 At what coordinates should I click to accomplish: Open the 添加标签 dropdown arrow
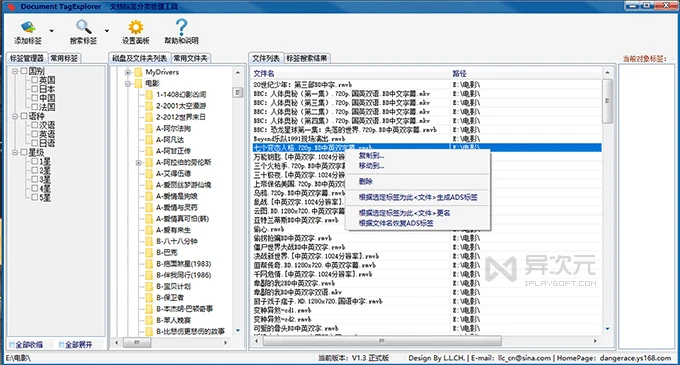(52, 31)
